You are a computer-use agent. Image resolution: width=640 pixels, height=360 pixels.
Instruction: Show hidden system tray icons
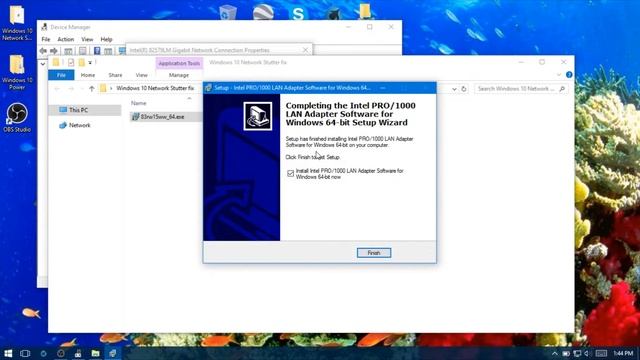click(554, 353)
